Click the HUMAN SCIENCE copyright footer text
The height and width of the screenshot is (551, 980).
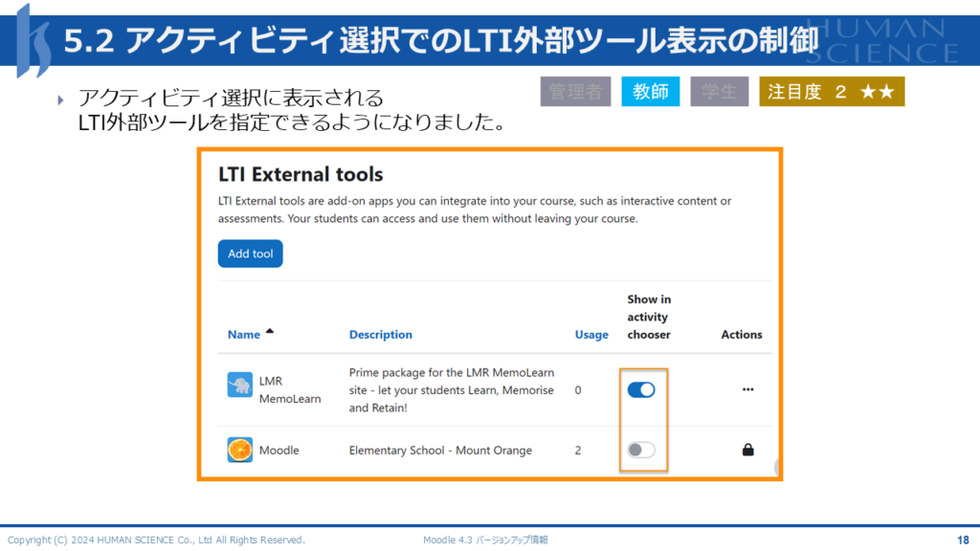click(156, 540)
